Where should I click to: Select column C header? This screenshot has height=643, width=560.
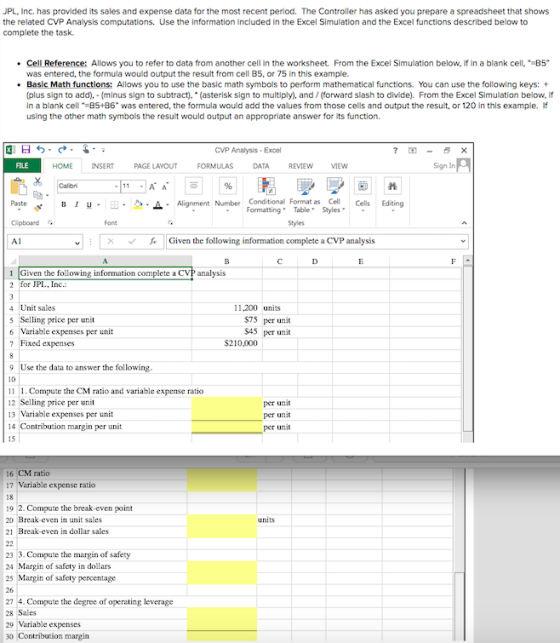(x=280, y=261)
